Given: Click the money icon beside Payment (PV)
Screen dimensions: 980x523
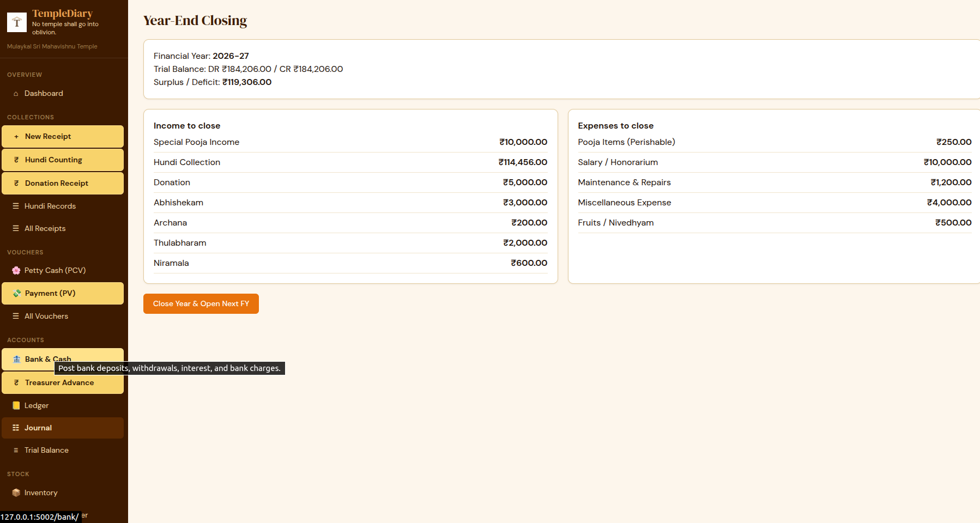Looking at the screenshot, I should click(x=17, y=293).
